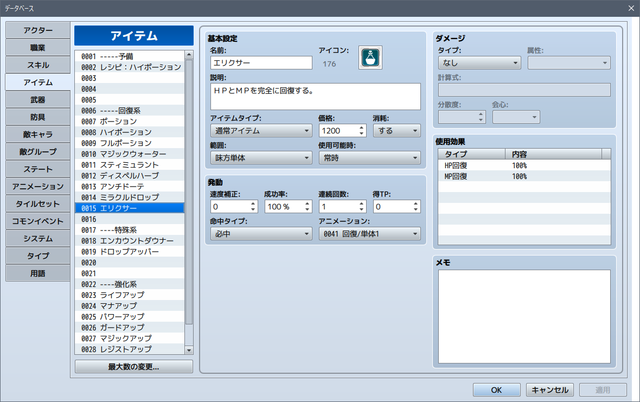Open the 用語 tab
The width and height of the screenshot is (640, 402).
point(38,273)
